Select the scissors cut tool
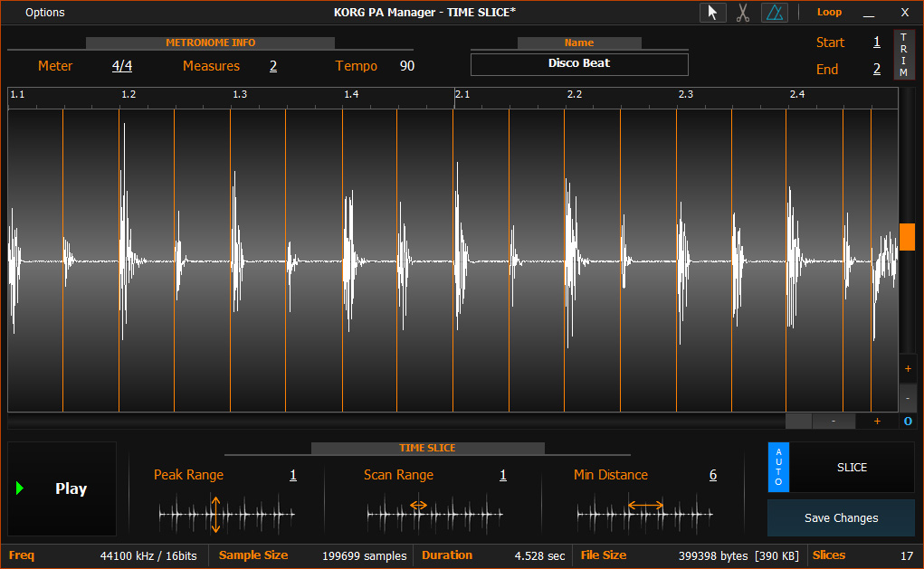 pos(743,13)
